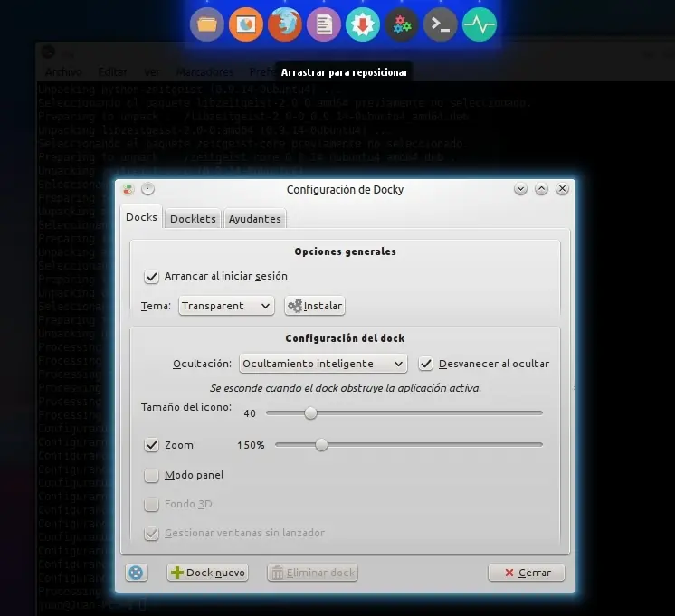The image size is (675, 616).
Task: Uncheck Desvanecer al ocultar
Action: 426,364
